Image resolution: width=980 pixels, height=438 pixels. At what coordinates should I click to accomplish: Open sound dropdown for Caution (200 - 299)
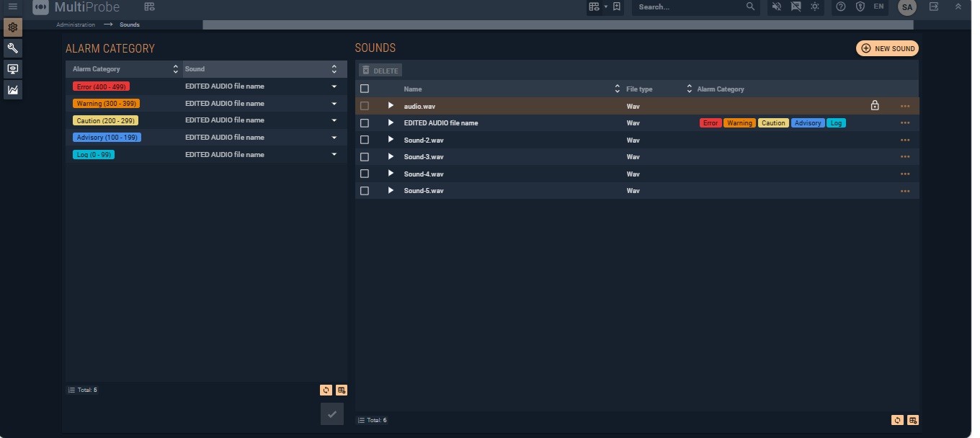334,120
